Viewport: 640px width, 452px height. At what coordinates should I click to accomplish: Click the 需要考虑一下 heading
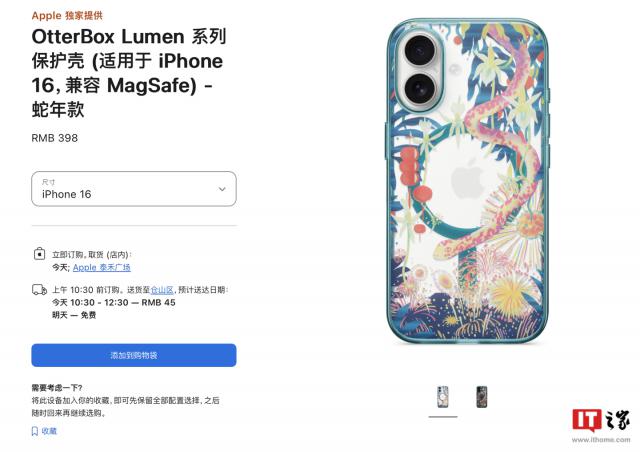57,387
